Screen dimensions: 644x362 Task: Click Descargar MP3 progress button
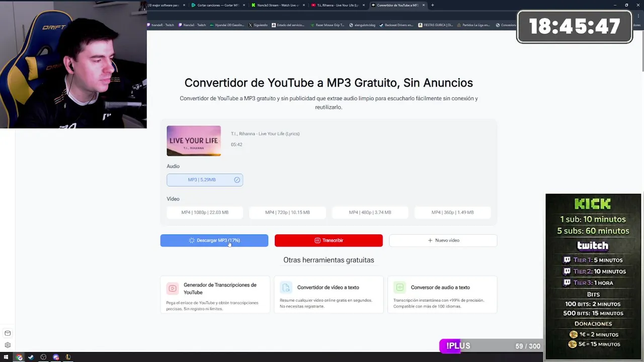coord(214,240)
